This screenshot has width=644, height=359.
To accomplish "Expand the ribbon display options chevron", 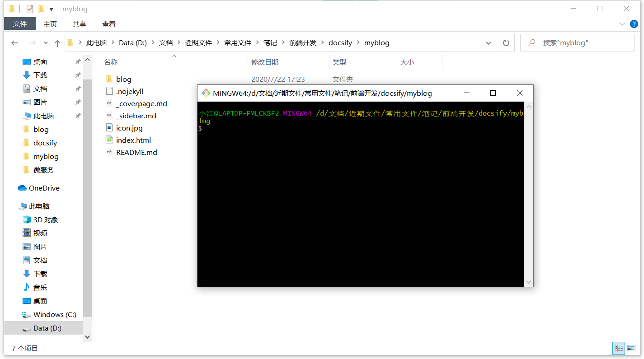I will coord(622,25).
